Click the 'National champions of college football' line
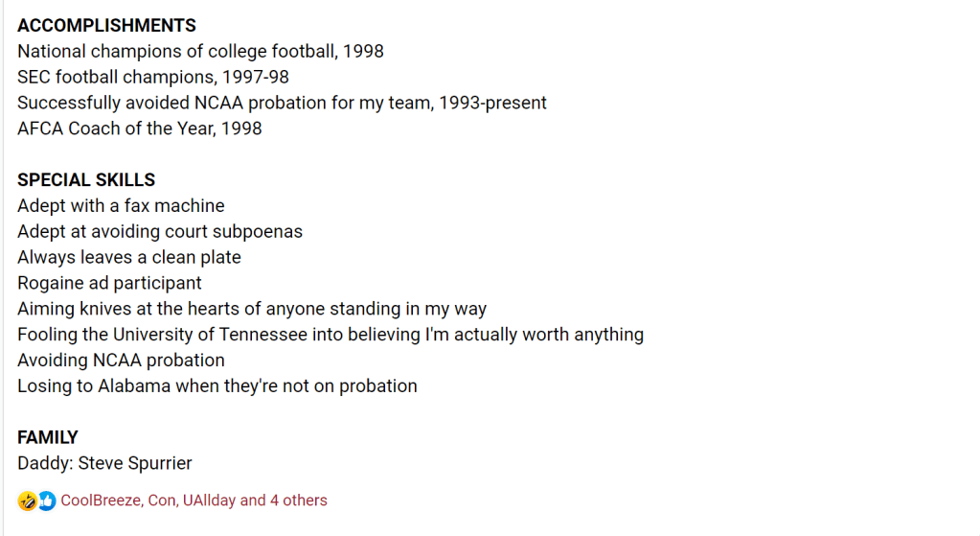Viewport: 980px width, 536px height. tap(200, 52)
